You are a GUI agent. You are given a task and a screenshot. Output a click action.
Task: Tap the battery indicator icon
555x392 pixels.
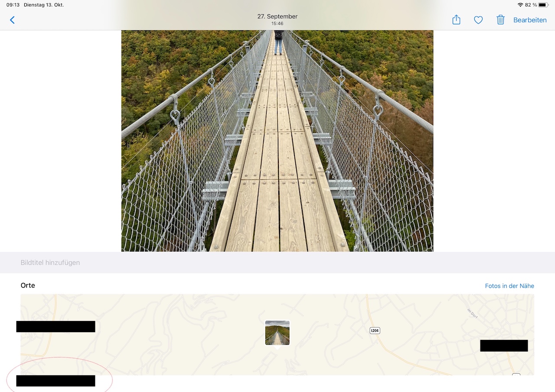click(544, 5)
